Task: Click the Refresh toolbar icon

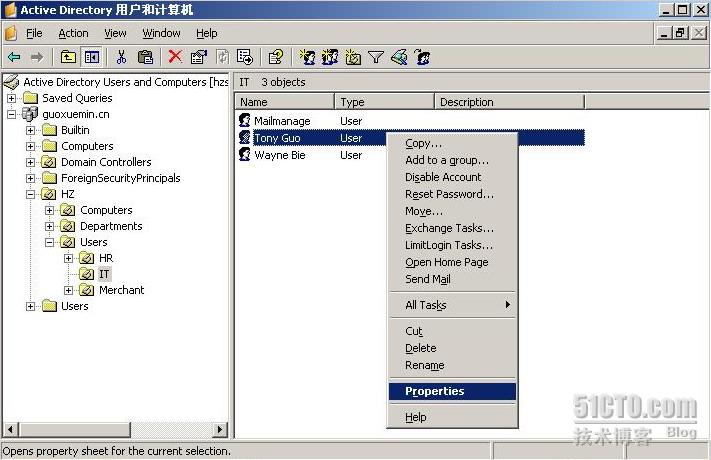Action: point(222,57)
